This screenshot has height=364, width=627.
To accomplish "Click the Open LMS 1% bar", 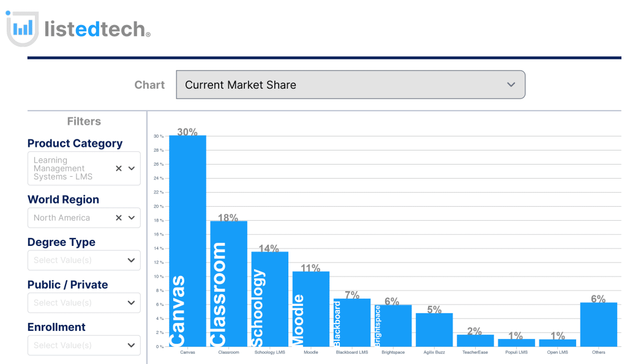I will coord(558,343).
